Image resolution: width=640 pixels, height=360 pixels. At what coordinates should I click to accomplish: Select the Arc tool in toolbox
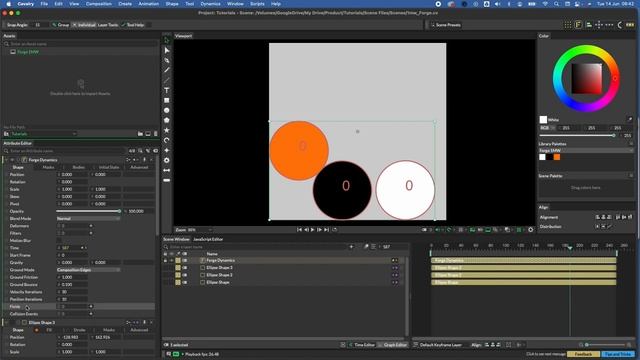[x=167, y=140]
